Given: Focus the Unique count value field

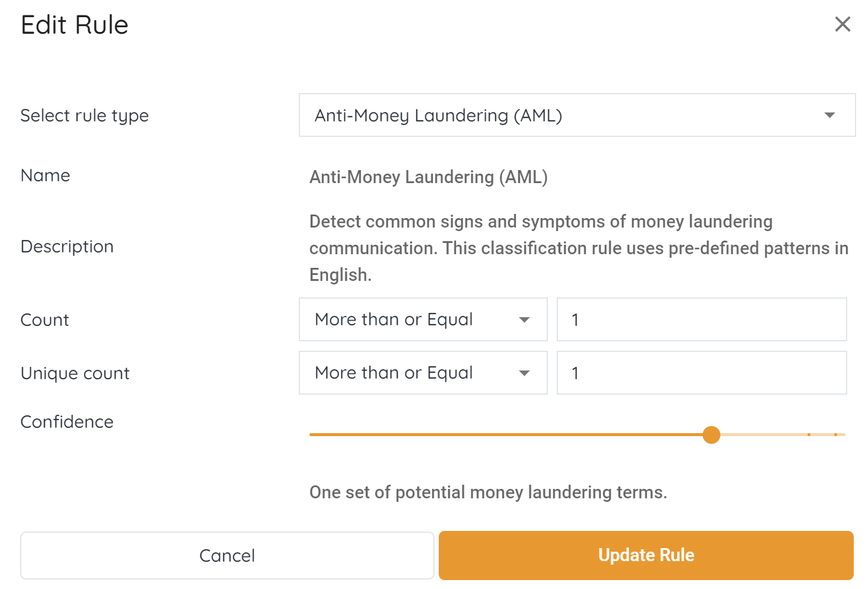Looking at the screenshot, I should (x=701, y=373).
